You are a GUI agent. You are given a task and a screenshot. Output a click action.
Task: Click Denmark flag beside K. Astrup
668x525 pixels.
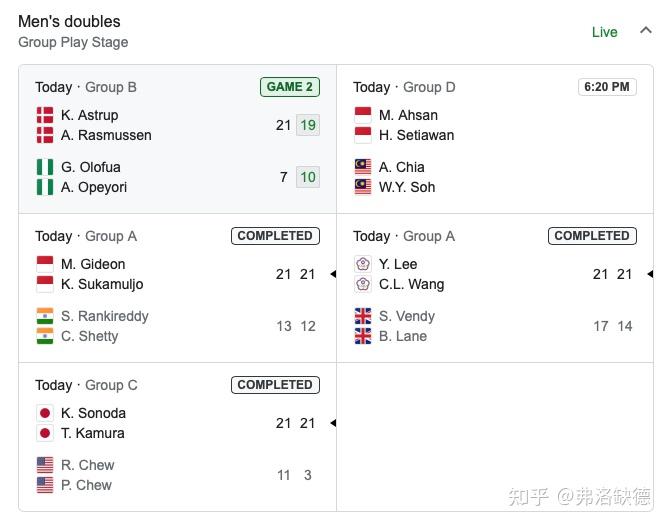tap(45, 115)
